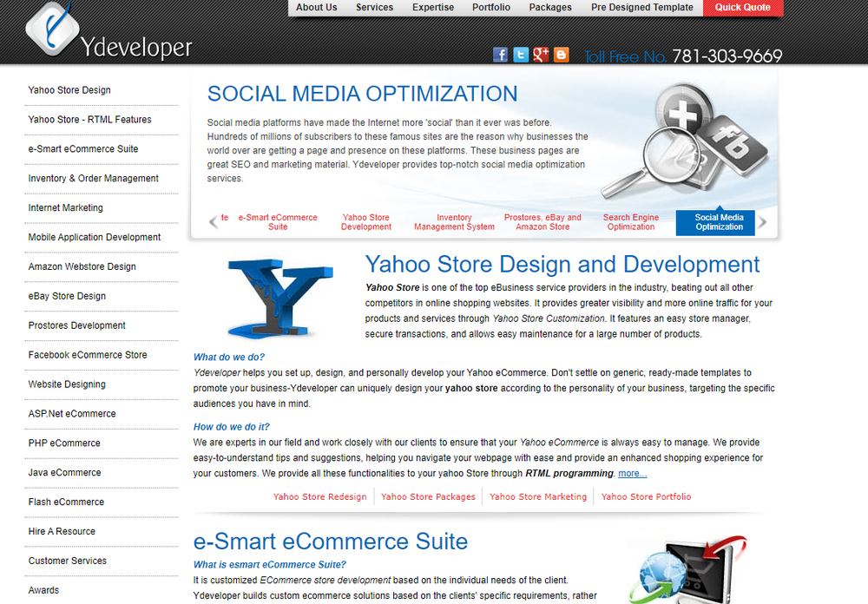Viewport: 868px width, 604px height.
Task: Click 'How do we do it?' subheading
Action: coord(232,427)
